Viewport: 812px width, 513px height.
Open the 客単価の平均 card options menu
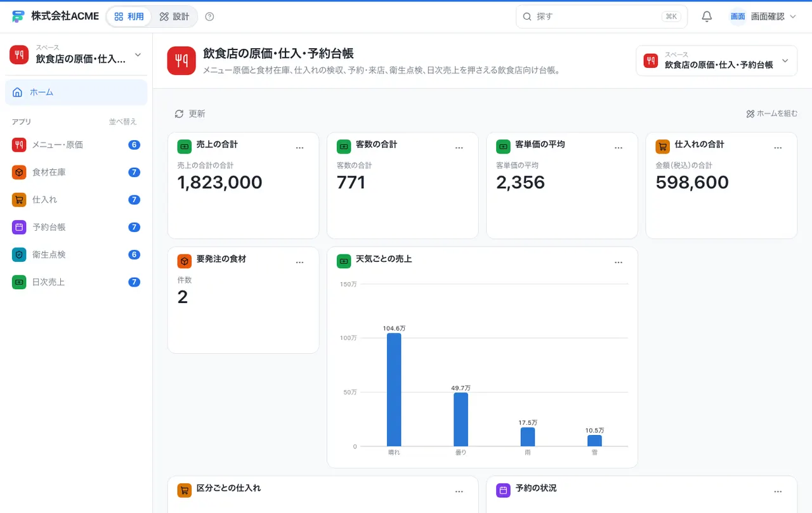619,148
